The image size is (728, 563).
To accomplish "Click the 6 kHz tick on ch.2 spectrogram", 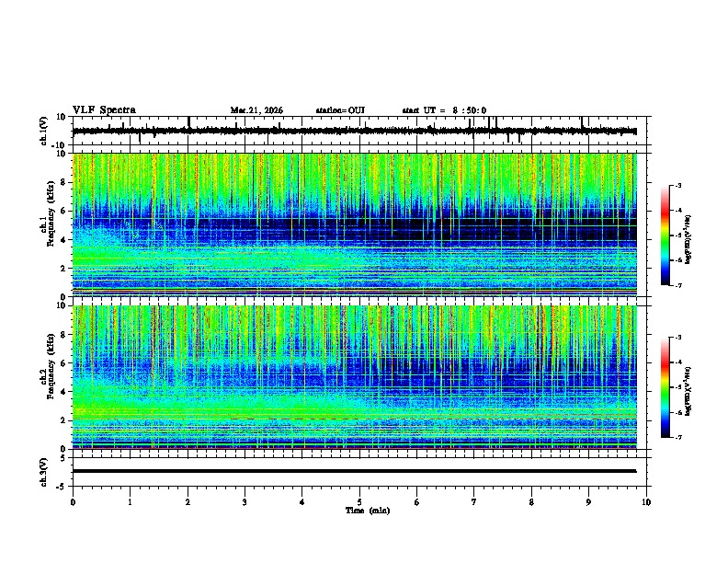I will pos(63,363).
